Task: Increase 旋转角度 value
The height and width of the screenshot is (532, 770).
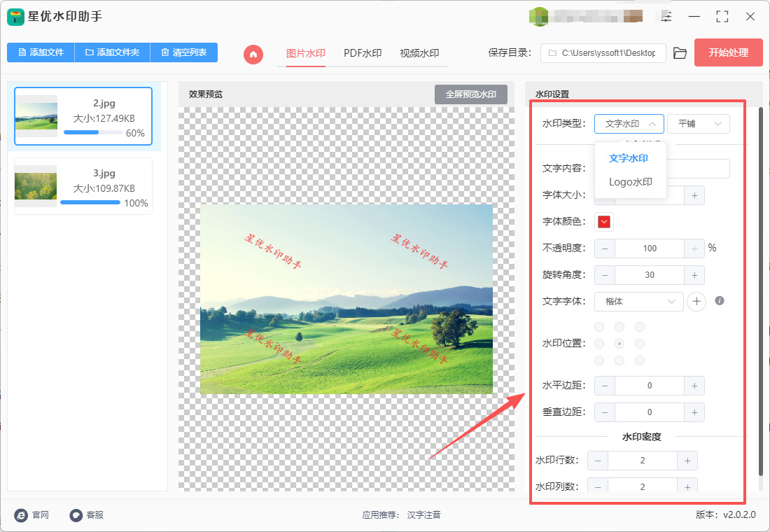Action: (x=694, y=275)
